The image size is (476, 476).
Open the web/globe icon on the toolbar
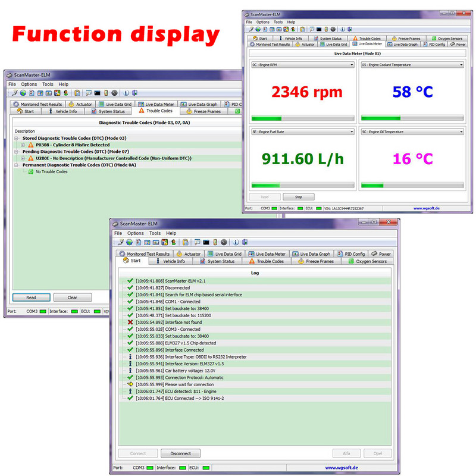click(129, 242)
